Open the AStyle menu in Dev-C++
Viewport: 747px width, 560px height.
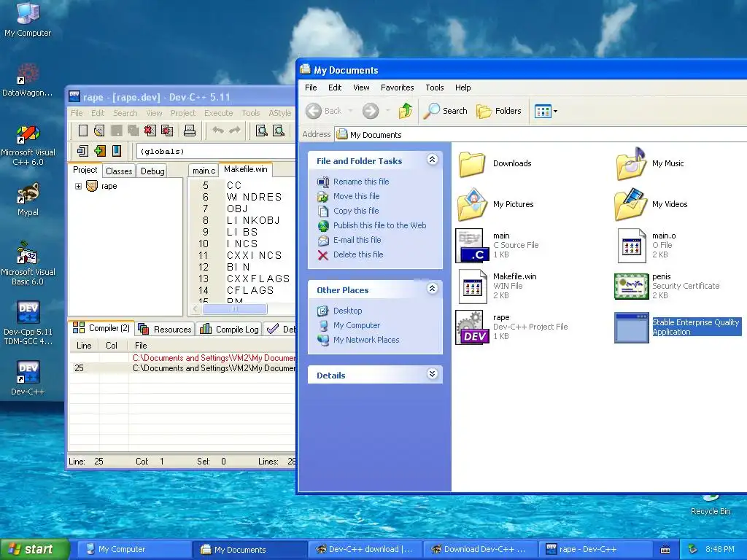click(279, 113)
